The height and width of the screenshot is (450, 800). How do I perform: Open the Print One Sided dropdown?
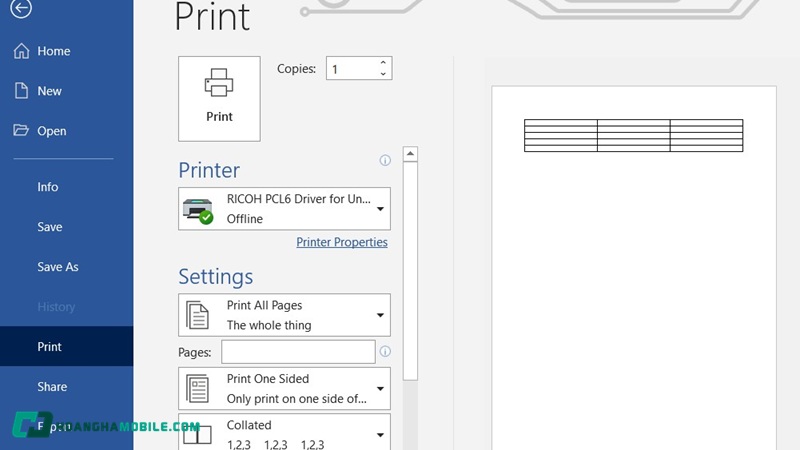click(x=380, y=388)
